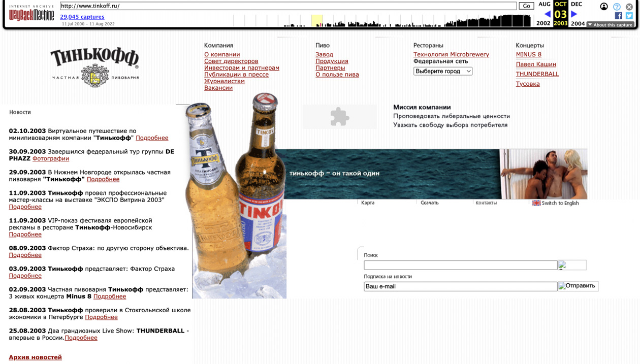
Task: Click the Новости section heading
Action: point(20,112)
